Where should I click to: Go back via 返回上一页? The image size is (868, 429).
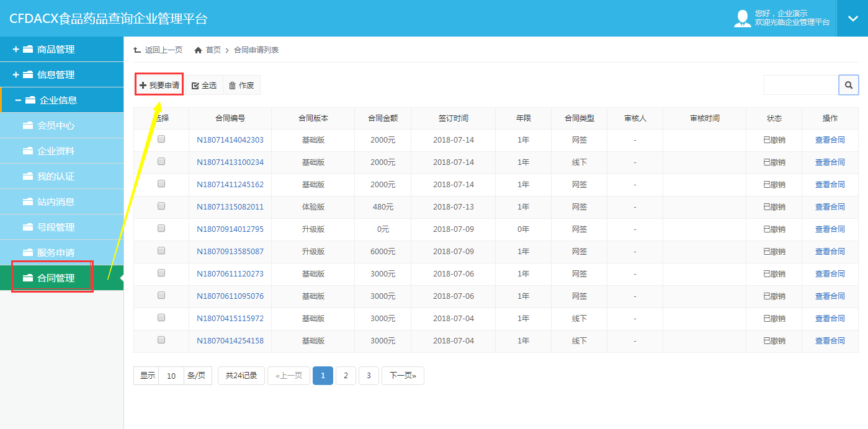point(158,50)
